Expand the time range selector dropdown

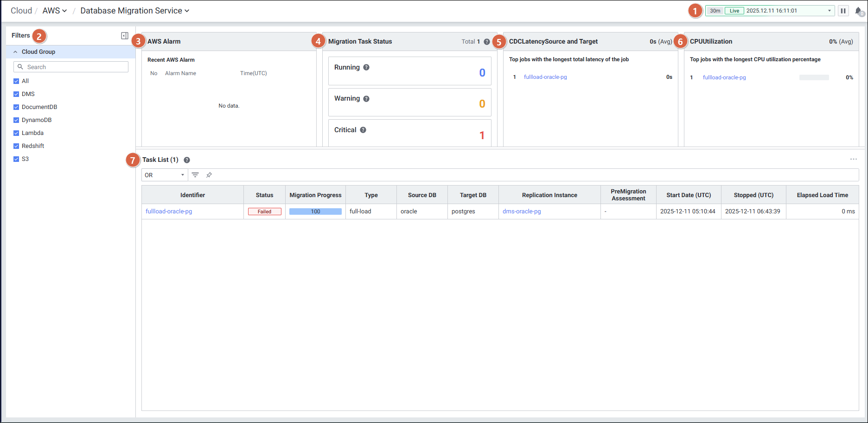tap(829, 11)
